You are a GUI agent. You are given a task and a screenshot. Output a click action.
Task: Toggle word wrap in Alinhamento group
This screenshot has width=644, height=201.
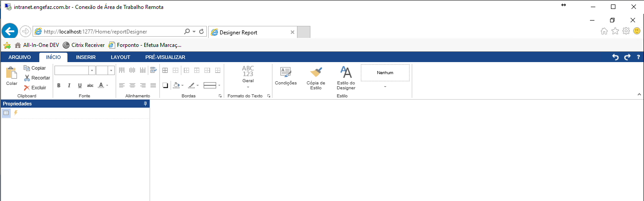(x=153, y=70)
